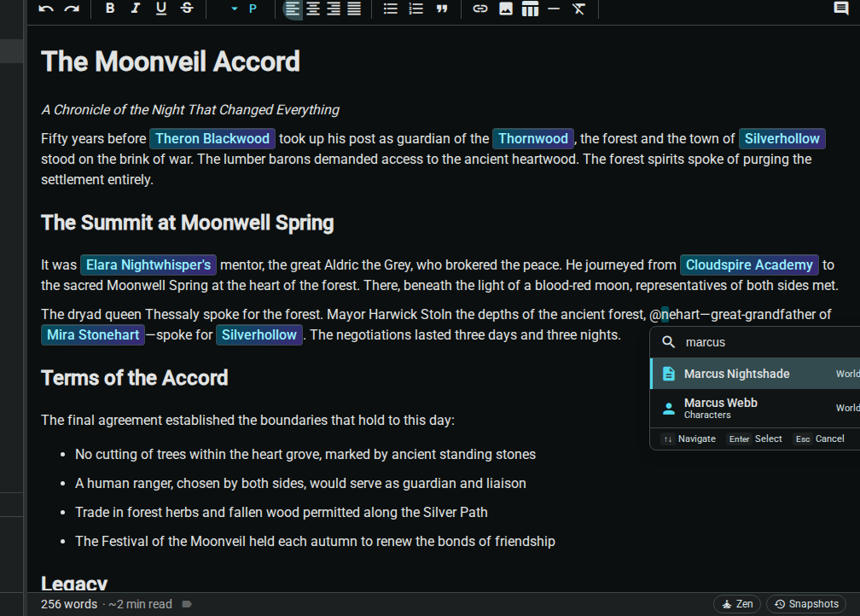Image resolution: width=860 pixels, height=616 pixels.
Task: Undo the last edit
Action: (x=46, y=9)
